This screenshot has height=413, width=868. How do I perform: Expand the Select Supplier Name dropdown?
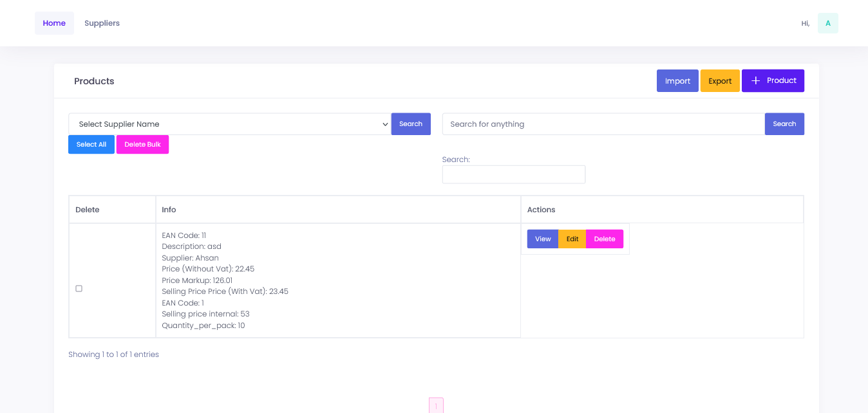[230, 124]
